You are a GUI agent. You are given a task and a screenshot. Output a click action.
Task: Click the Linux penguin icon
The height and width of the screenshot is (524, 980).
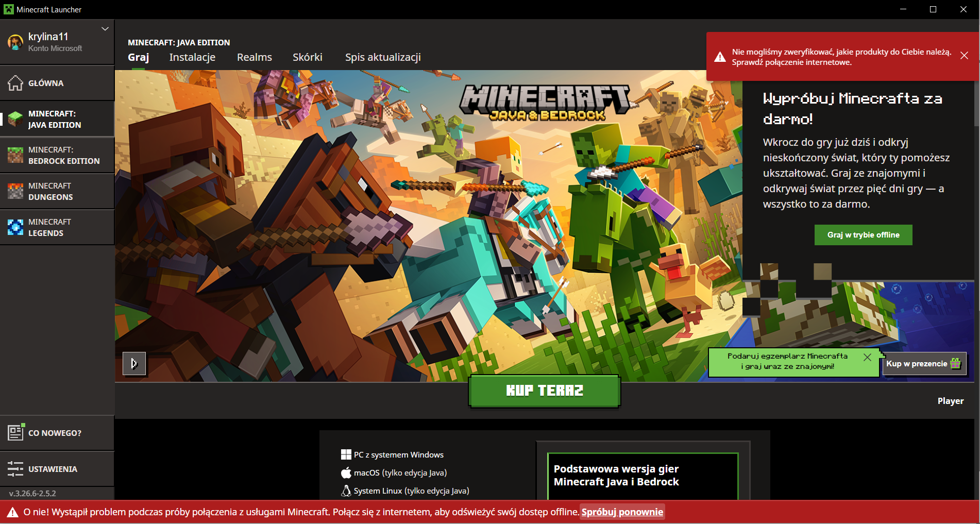[346, 491]
